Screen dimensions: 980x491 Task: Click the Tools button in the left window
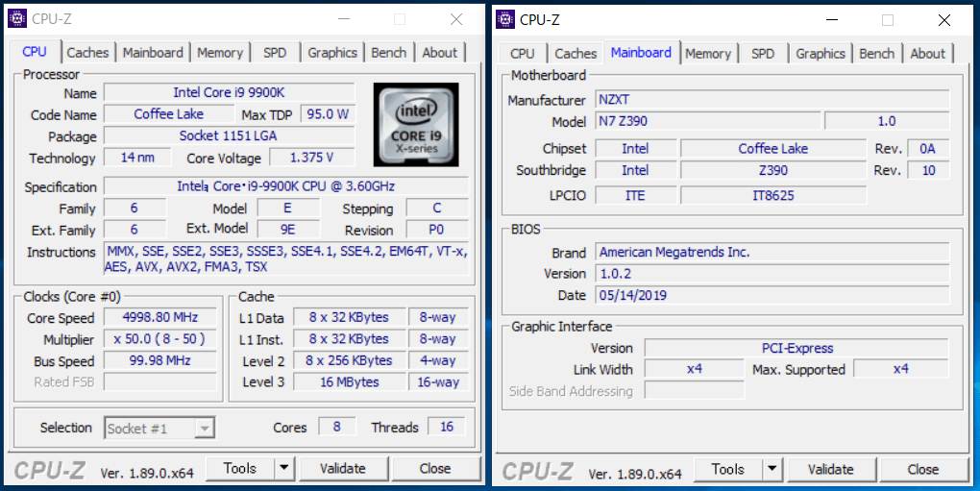click(x=240, y=469)
